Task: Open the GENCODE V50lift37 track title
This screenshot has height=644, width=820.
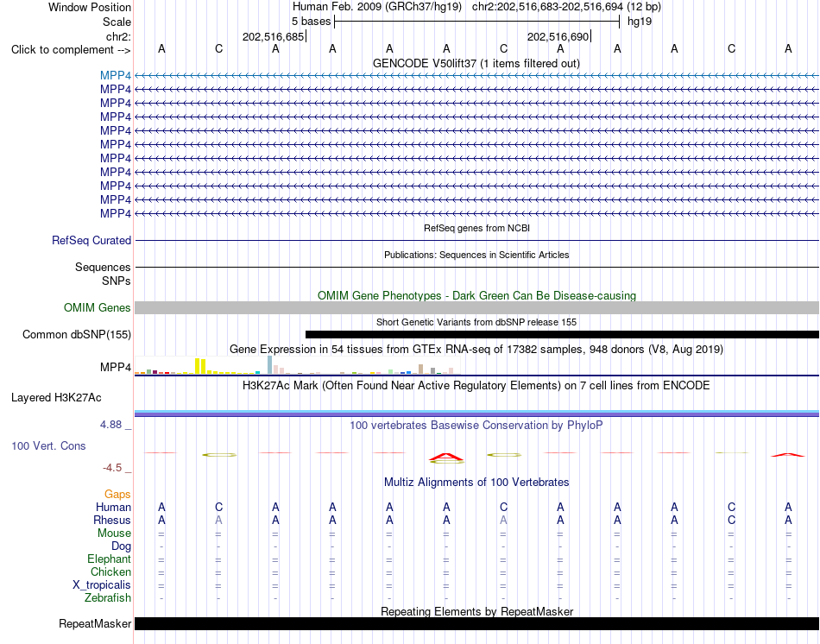Action: [x=476, y=63]
